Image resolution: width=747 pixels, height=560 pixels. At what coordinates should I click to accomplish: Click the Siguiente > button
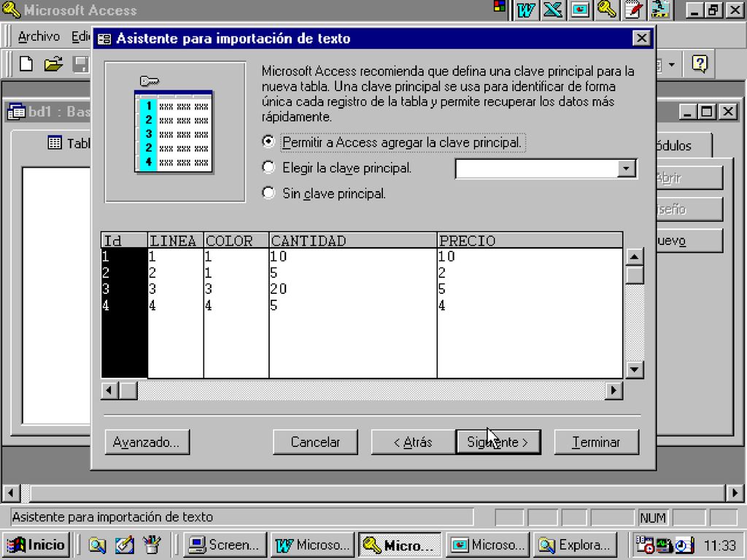pos(498,443)
